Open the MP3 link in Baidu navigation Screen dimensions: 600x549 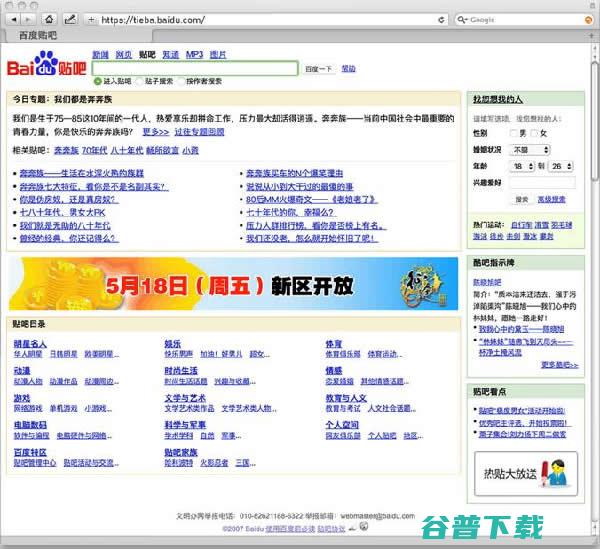194,55
